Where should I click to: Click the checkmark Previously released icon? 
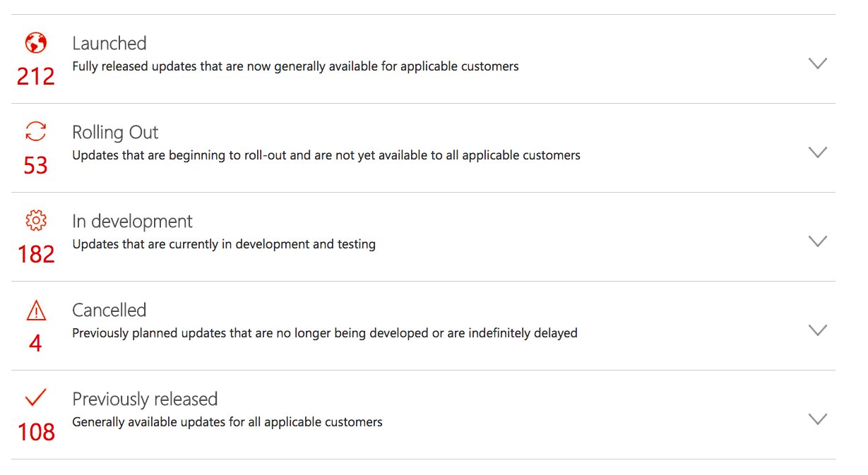click(36, 398)
